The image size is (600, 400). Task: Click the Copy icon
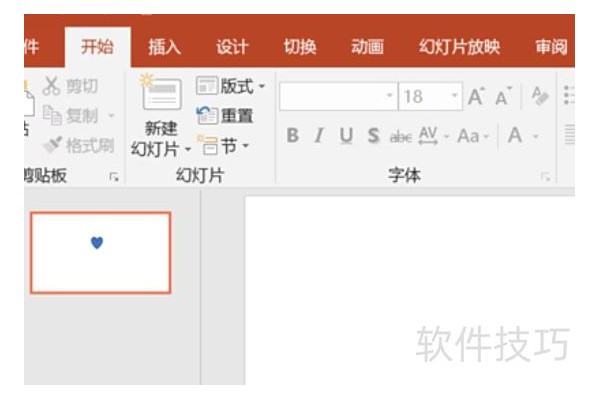(52, 115)
